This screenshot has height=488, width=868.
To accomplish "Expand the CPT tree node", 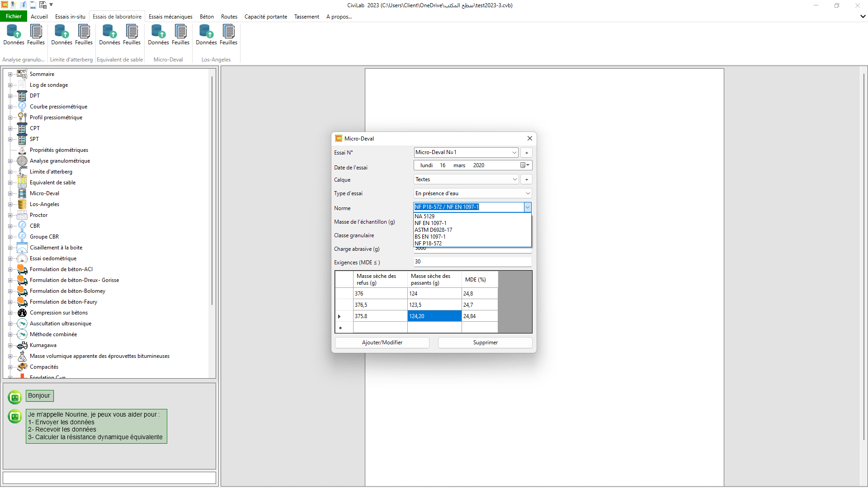I will pyautogui.click(x=10, y=128).
